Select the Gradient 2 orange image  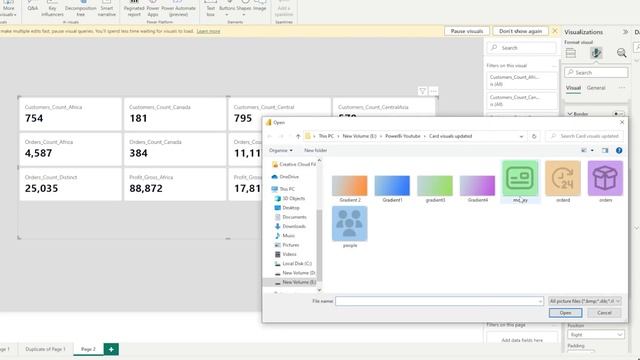tap(350, 189)
